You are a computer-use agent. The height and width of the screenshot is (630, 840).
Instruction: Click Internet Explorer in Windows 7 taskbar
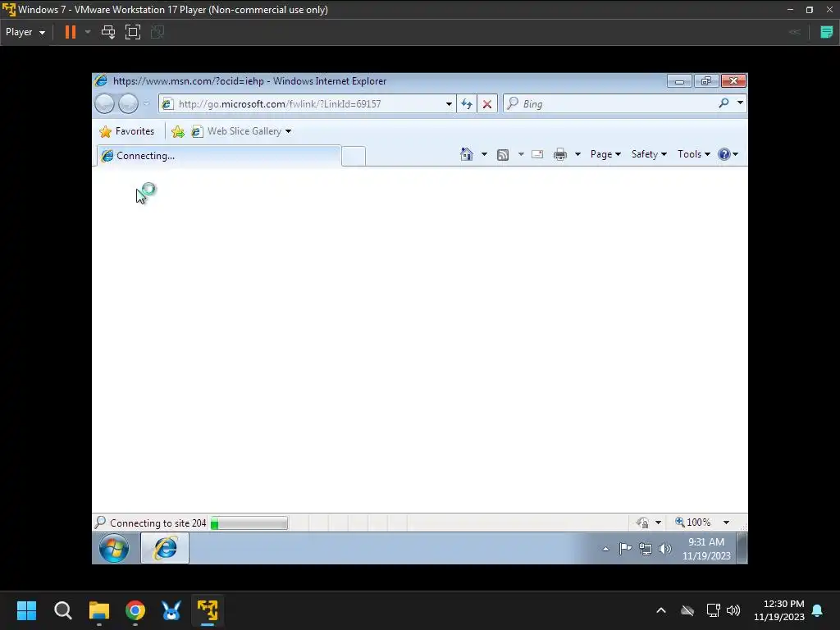coord(165,548)
